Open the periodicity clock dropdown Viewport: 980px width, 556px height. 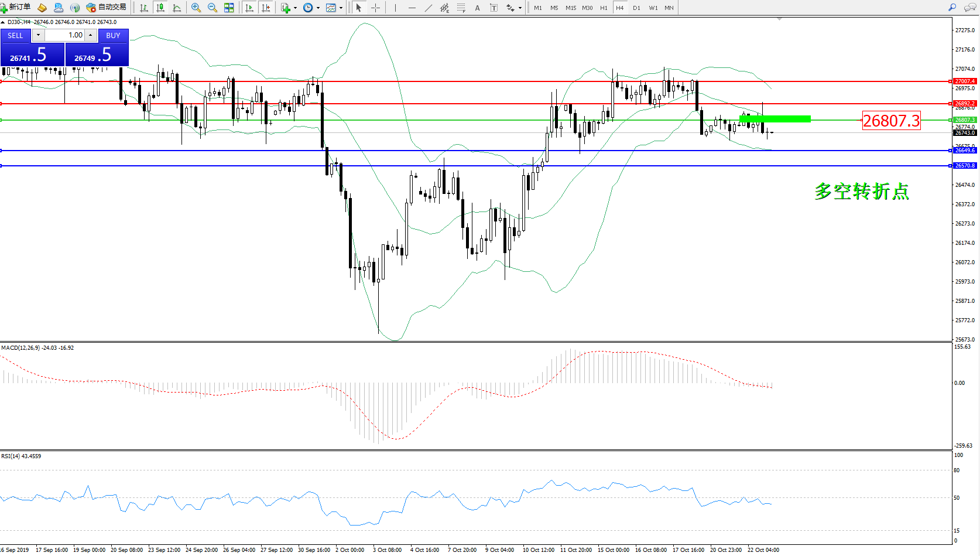[x=318, y=8]
